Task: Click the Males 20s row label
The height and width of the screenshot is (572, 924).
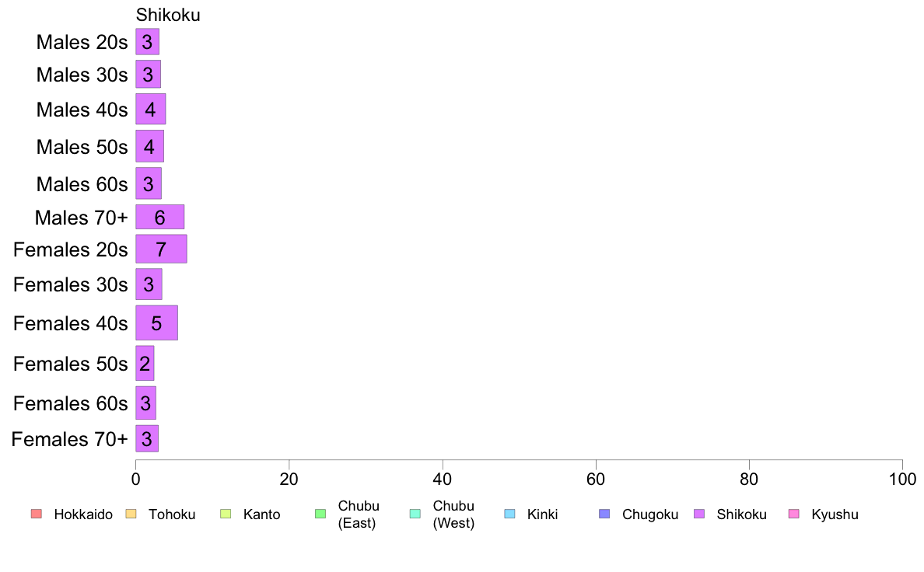Action: click(x=82, y=42)
